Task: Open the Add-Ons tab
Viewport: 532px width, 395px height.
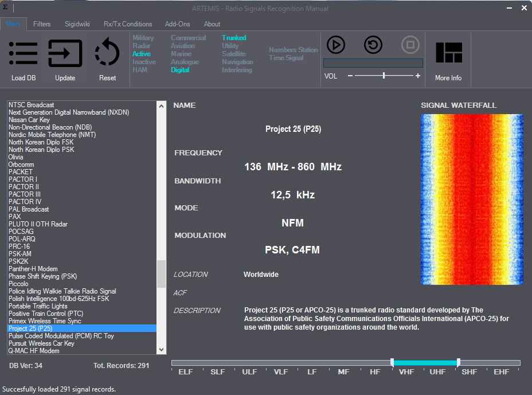Action: [177, 24]
